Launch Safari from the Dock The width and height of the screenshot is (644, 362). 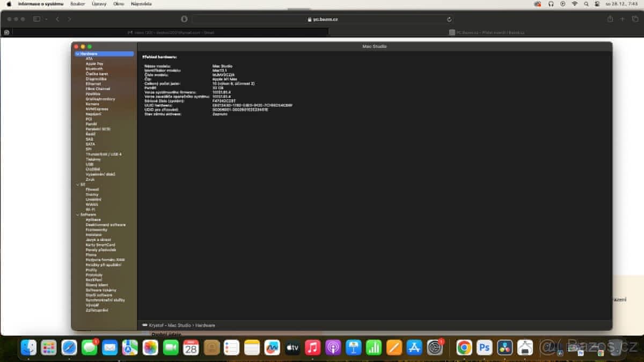69,348
